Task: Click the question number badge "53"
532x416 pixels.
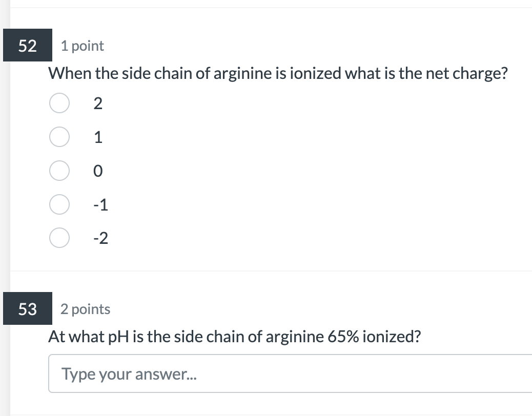Action: pyautogui.click(x=27, y=309)
